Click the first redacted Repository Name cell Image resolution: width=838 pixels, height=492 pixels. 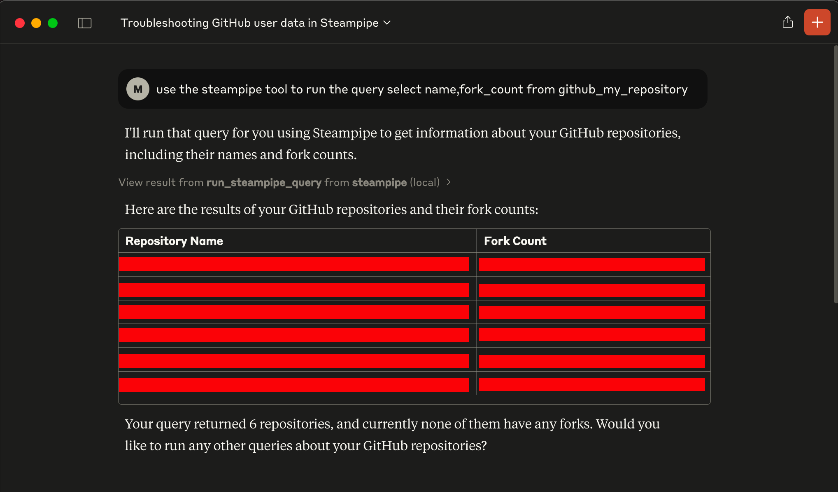(294, 265)
